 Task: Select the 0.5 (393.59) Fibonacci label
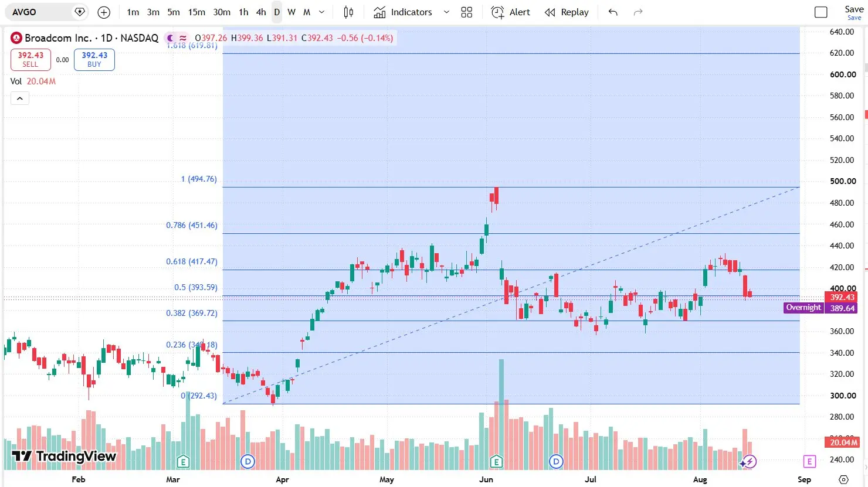pyautogui.click(x=196, y=287)
